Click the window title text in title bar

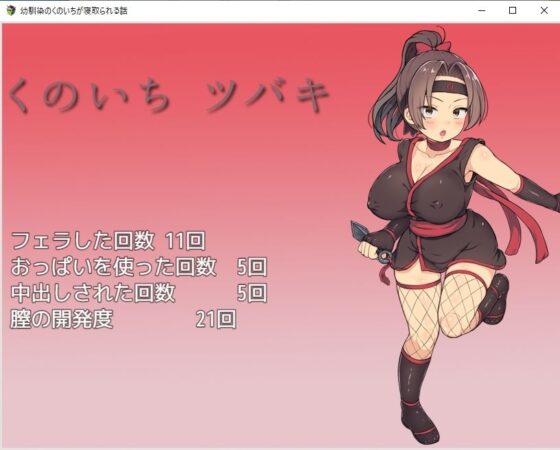click(x=74, y=11)
